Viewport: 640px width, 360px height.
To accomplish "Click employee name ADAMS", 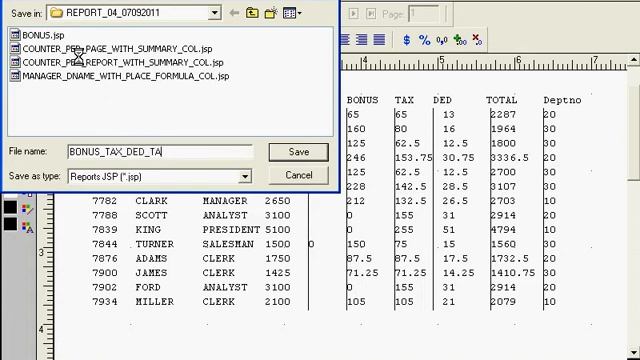I will click(x=151, y=258).
